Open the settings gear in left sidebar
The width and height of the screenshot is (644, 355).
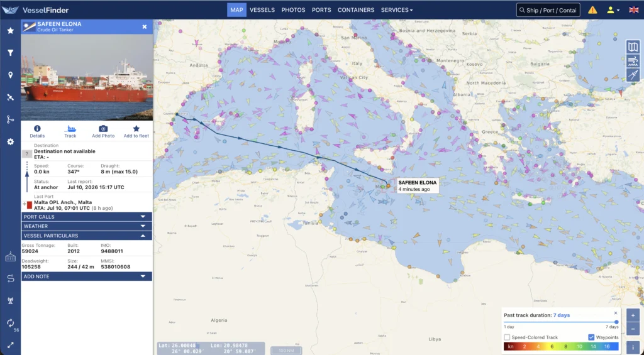pos(10,141)
